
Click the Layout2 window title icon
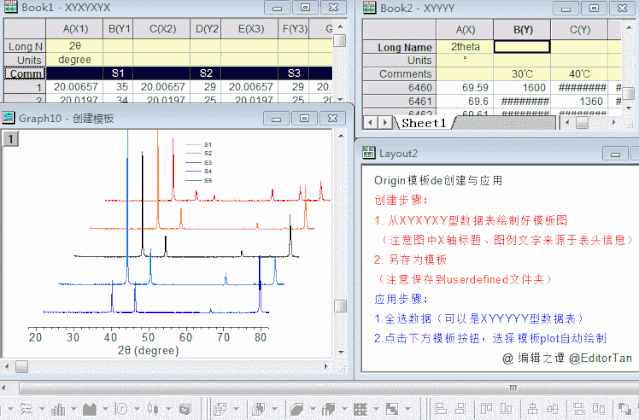coord(369,153)
